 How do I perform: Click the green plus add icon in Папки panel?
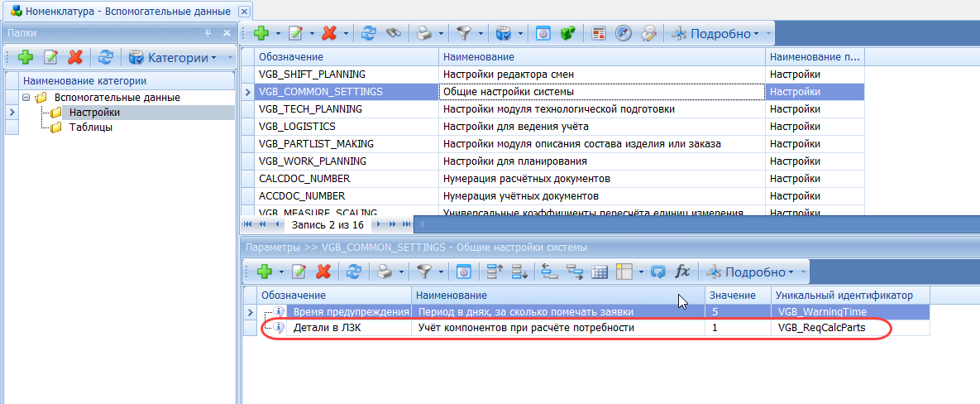(x=26, y=58)
